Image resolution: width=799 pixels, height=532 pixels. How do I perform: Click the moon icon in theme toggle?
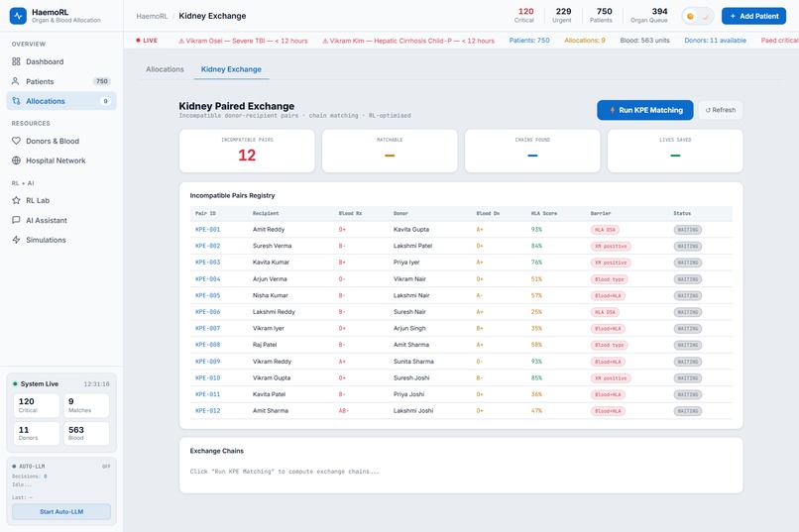coord(706,16)
